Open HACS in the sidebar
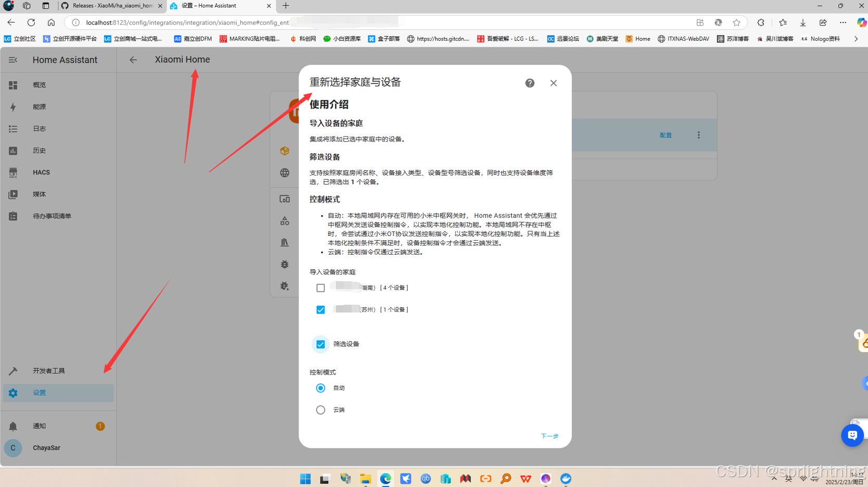Viewport: 868px width, 487px height. pos(58,172)
